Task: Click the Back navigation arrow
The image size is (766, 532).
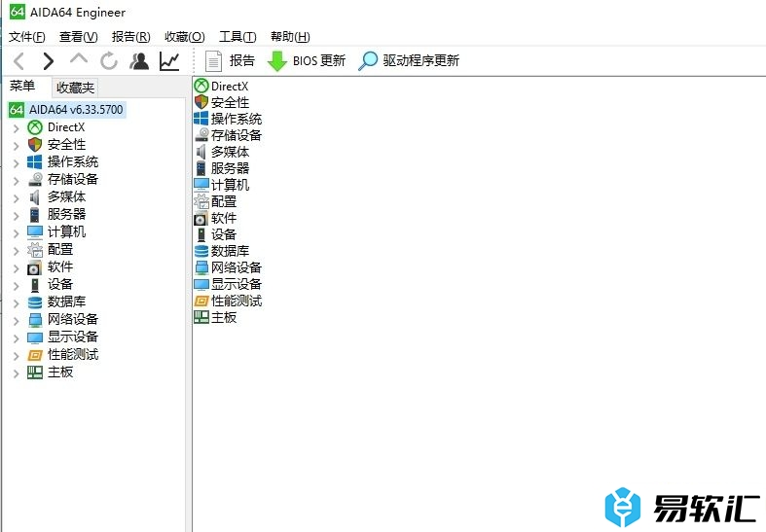Action: (x=19, y=61)
